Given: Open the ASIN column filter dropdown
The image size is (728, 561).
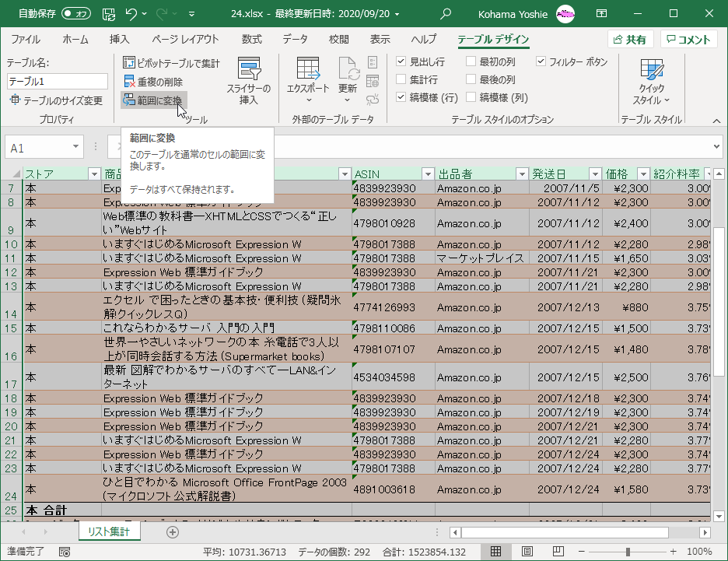Looking at the screenshot, I should pyautogui.click(x=427, y=173).
